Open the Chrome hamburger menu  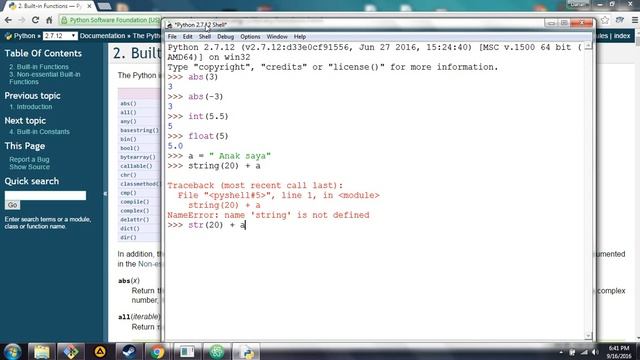coord(635,20)
